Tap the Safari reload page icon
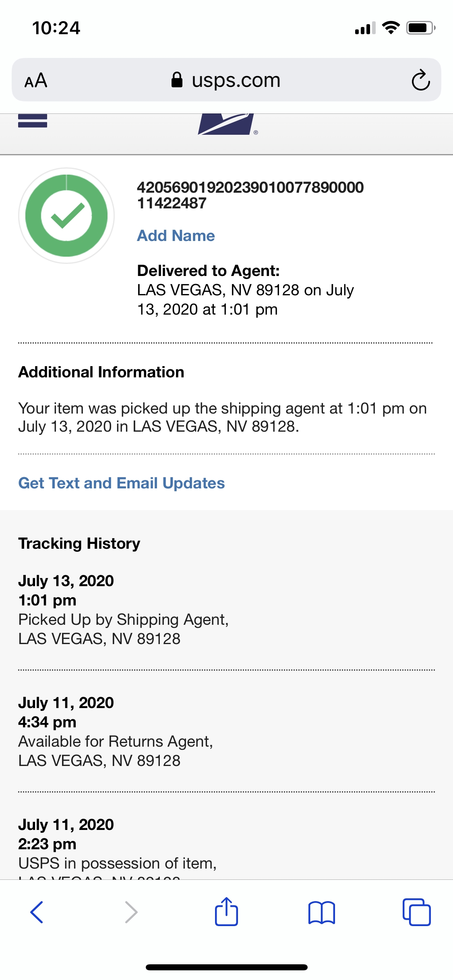 pos(421,80)
